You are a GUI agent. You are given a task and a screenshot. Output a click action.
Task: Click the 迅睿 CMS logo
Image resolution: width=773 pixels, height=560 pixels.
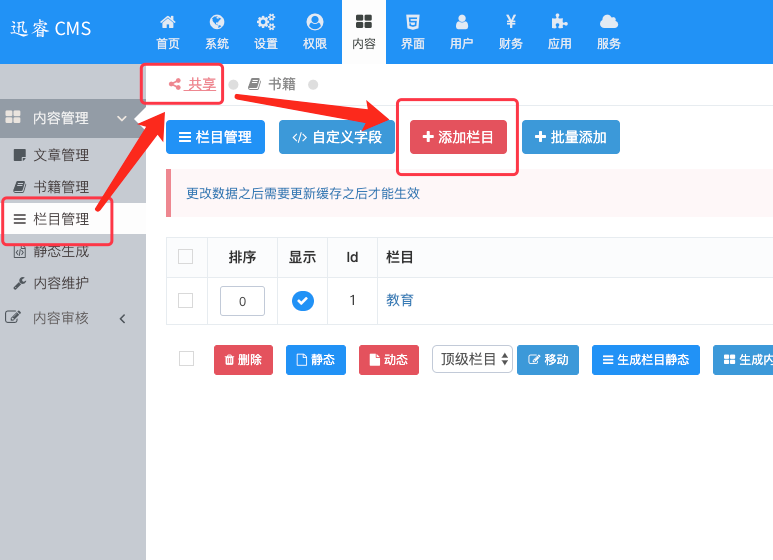click(x=51, y=29)
